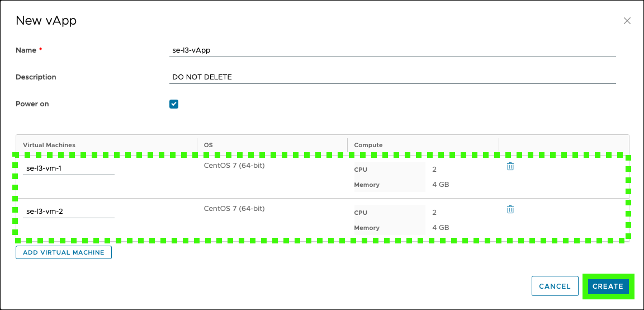Image resolution: width=644 pixels, height=310 pixels.
Task: Delete the se-l3-vm-1 virtual machine row
Action: point(510,167)
